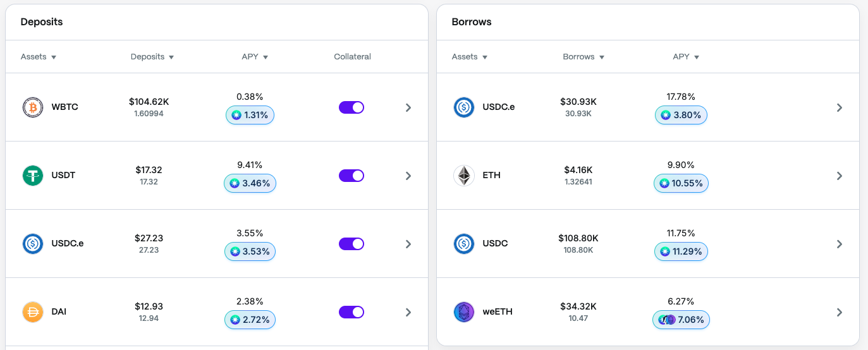Click the 3.80% USDC.e borrow reward badge
868x350 pixels.
681,116
